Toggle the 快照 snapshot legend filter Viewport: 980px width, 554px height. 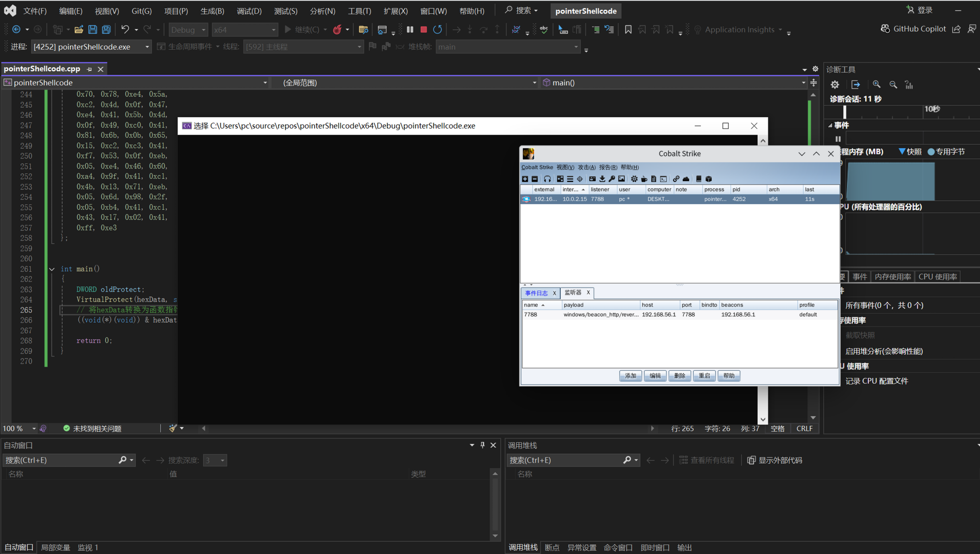tap(910, 152)
